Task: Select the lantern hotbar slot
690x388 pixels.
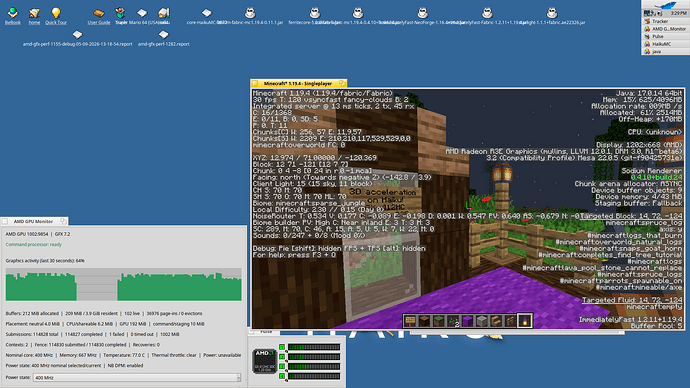Action: click(525, 321)
